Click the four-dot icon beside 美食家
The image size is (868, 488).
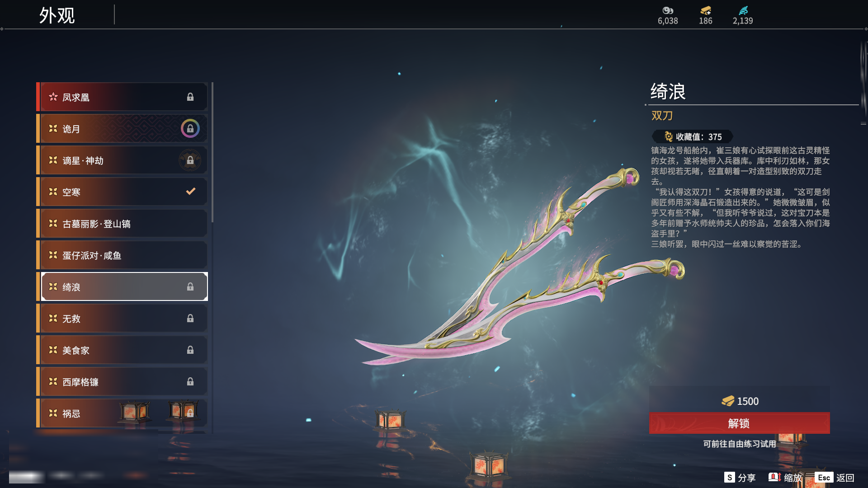(x=53, y=350)
